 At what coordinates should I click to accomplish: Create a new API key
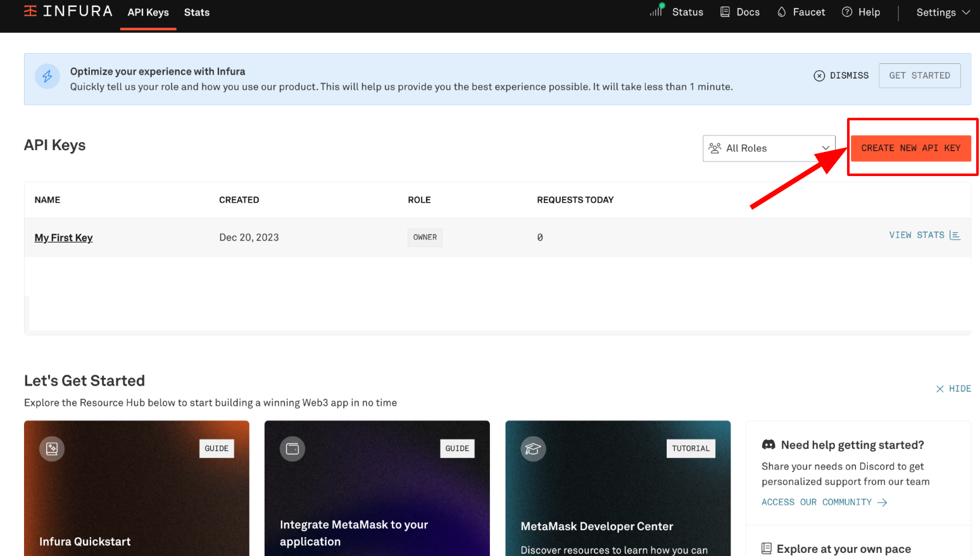point(911,148)
